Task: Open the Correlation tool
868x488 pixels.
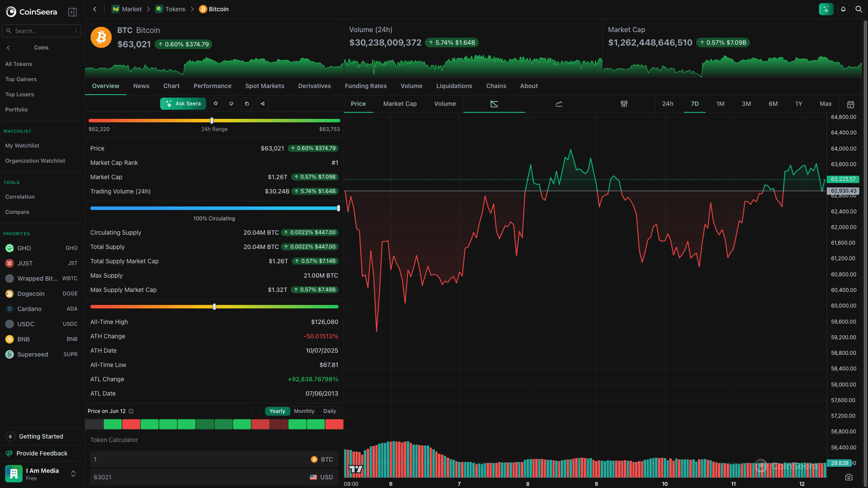Action: pyautogui.click(x=20, y=197)
